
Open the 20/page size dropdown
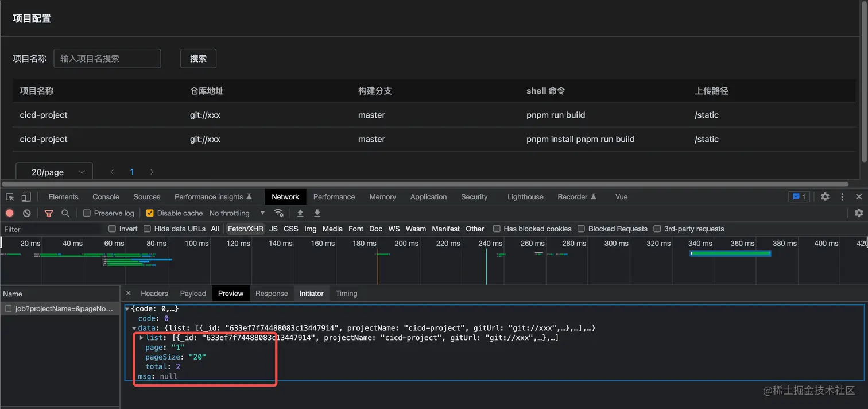[54, 172]
